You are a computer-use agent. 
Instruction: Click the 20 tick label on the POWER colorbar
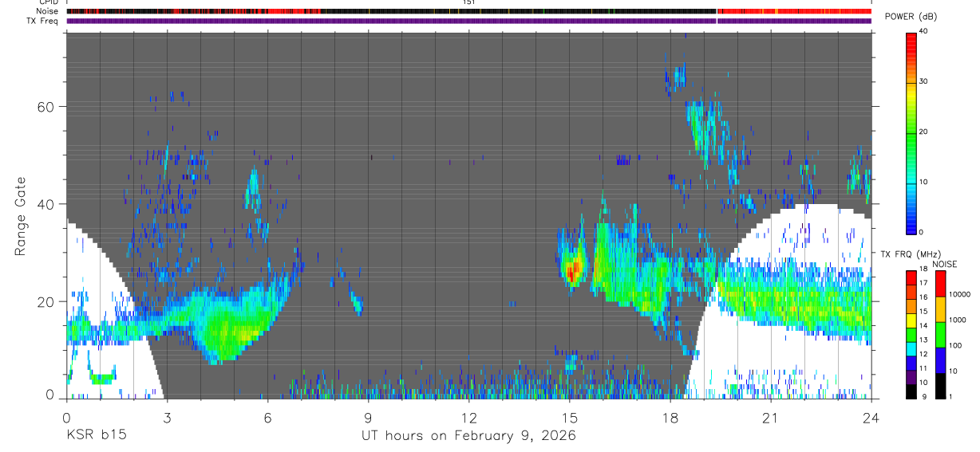click(x=923, y=132)
